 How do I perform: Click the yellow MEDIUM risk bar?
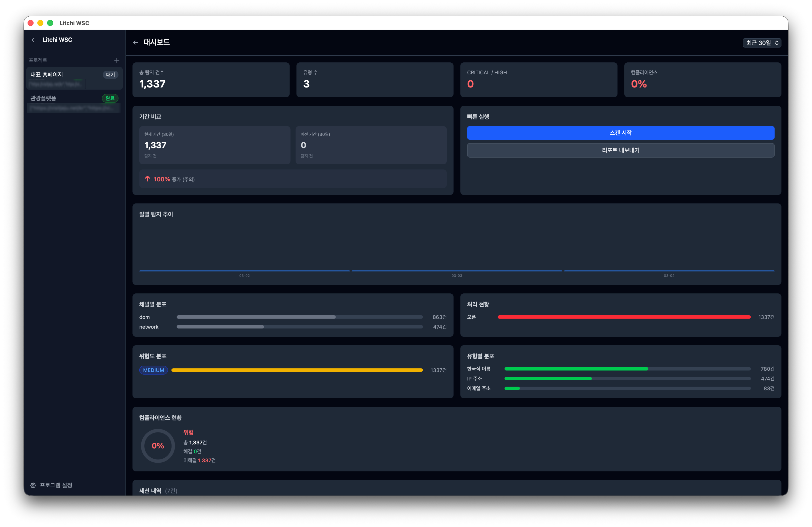(297, 370)
